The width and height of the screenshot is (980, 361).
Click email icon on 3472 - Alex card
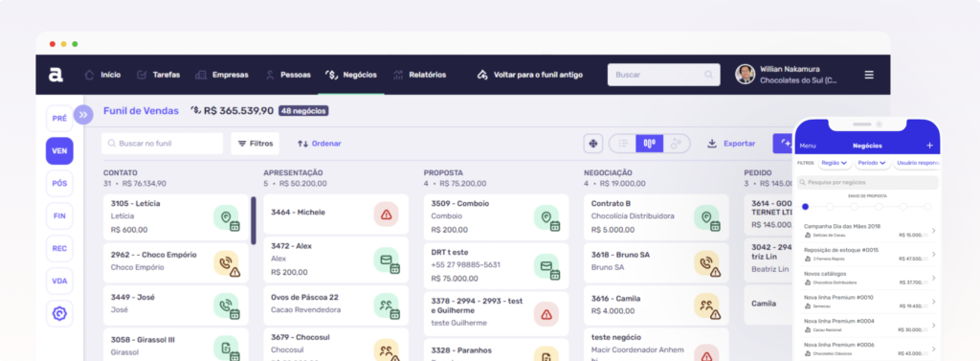pyautogui.click(x=387, y=260)
